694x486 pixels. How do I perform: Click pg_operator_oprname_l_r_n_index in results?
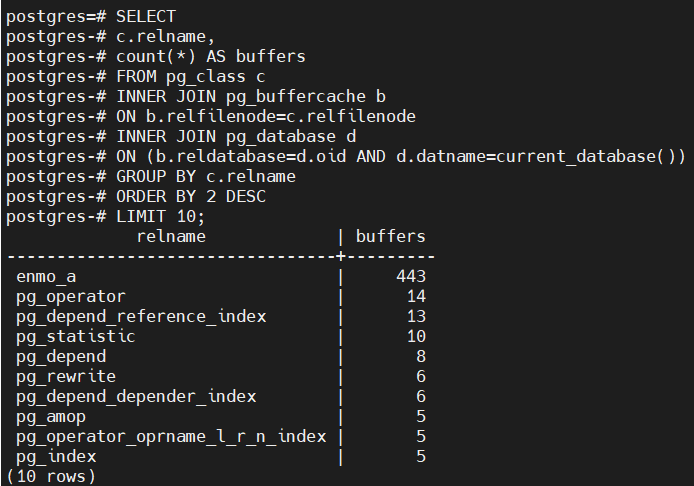pos(171,436)
